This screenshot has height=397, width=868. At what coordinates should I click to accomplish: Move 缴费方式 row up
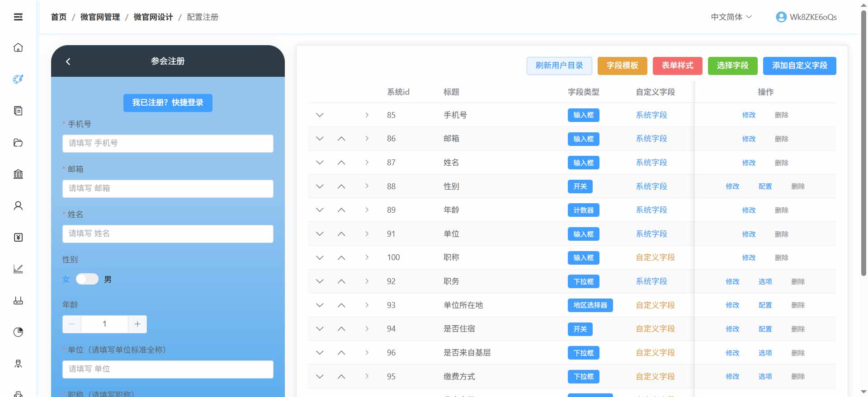tap(341, 377)
